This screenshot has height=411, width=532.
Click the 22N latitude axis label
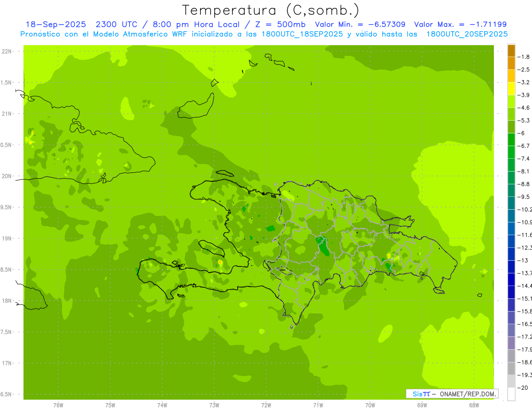[7, 51]
